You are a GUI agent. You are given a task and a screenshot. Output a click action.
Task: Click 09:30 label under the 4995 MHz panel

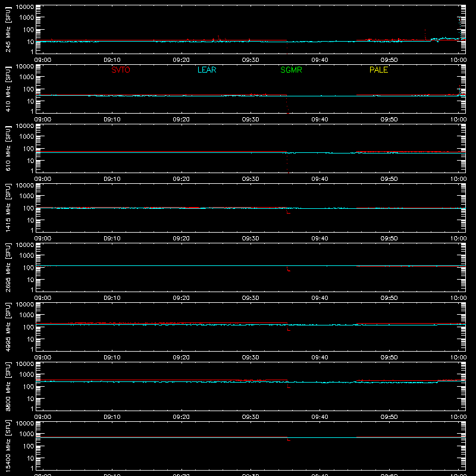(x=250, y=358)
